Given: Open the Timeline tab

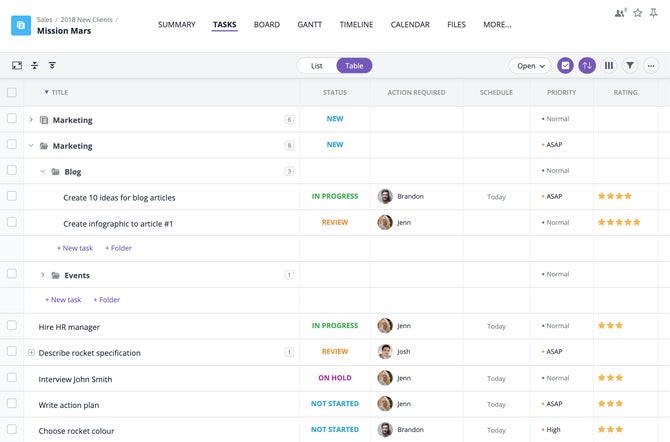Looking at the screenshot, I should (356, 25).
